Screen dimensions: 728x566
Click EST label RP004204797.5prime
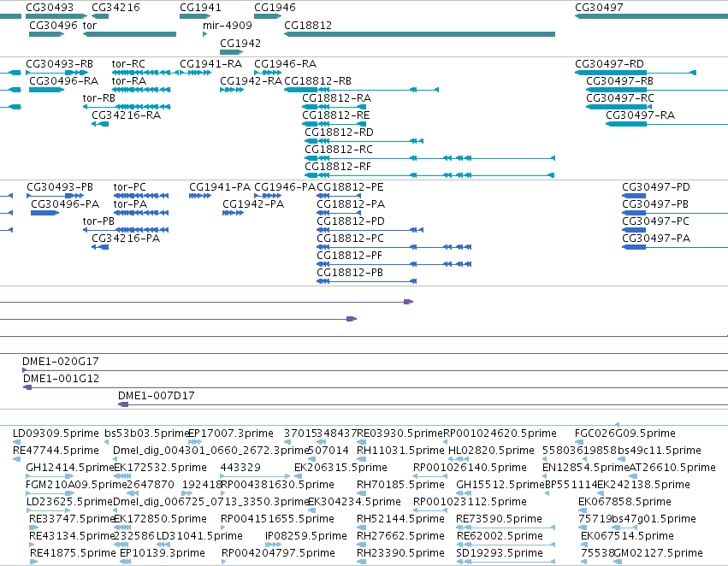click(278, 554)
